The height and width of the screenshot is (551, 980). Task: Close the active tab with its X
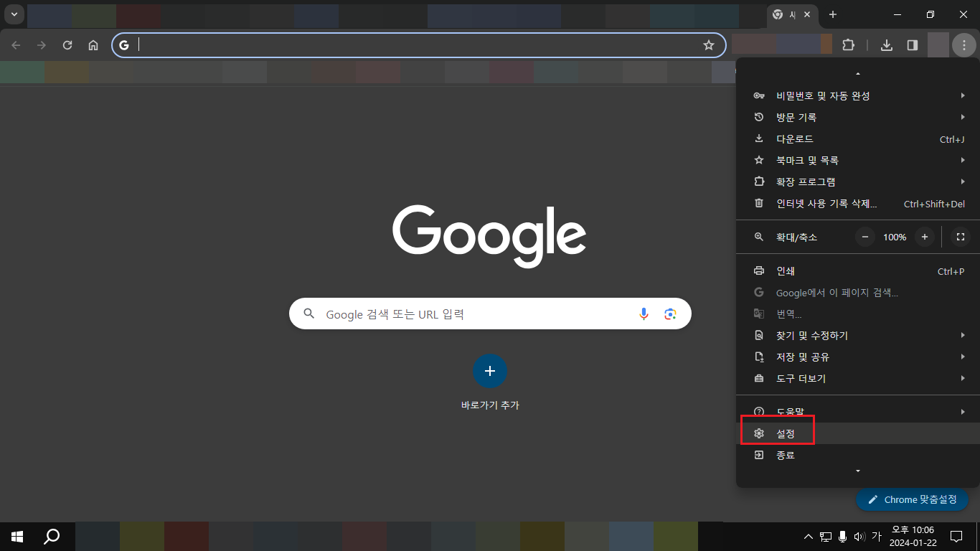(x=808, y=14)
